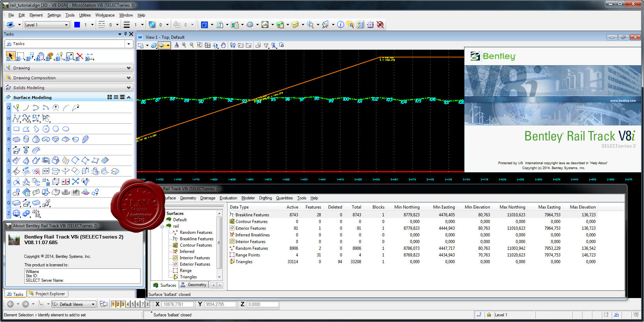Screen dimensions: 644x322
Task: Pick the Cylinder Solid tool
Action: pos(26,140)
